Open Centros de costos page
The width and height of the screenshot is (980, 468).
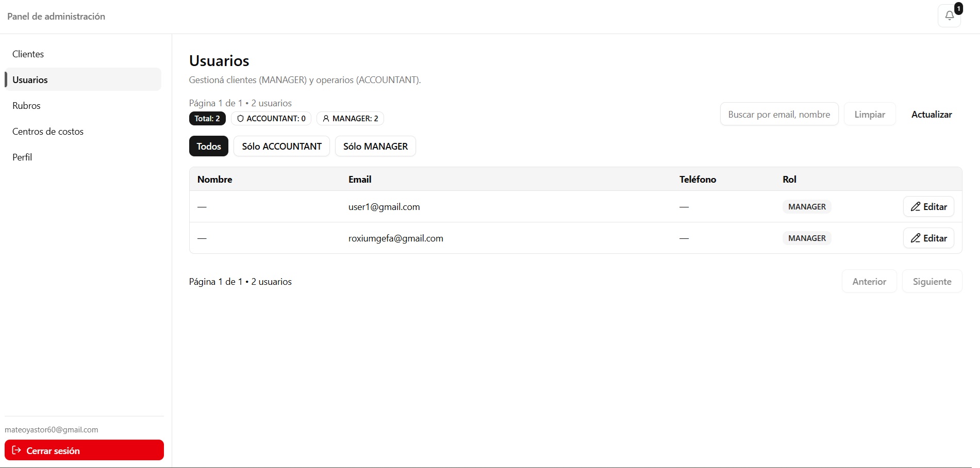48,132
